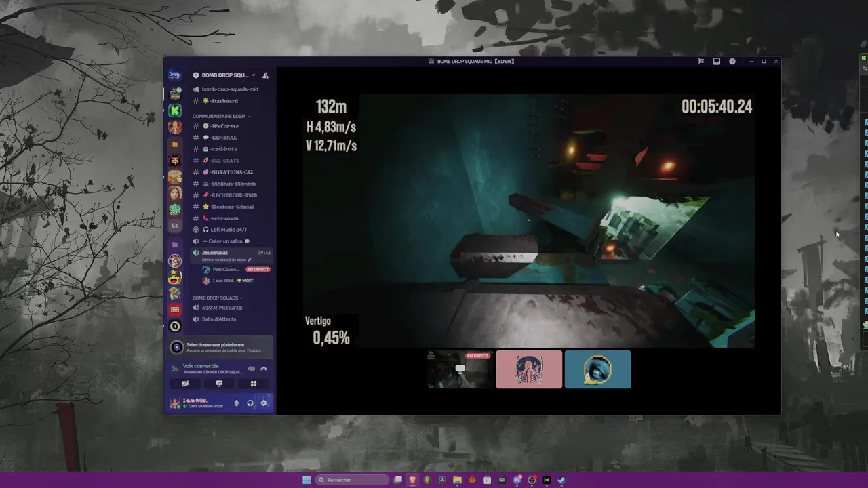
Task: Open Microsoft Store from the taskbar
Action: [x=487, y=480]
